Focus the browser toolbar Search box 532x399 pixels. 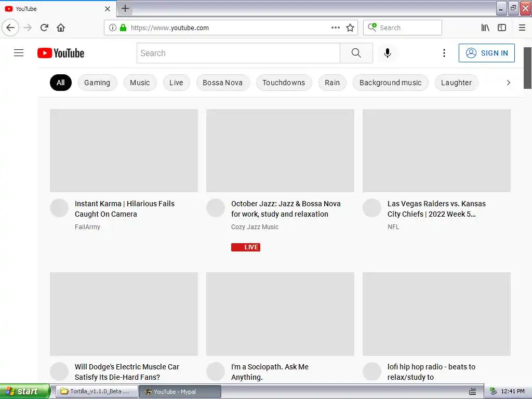pos(403,28)
